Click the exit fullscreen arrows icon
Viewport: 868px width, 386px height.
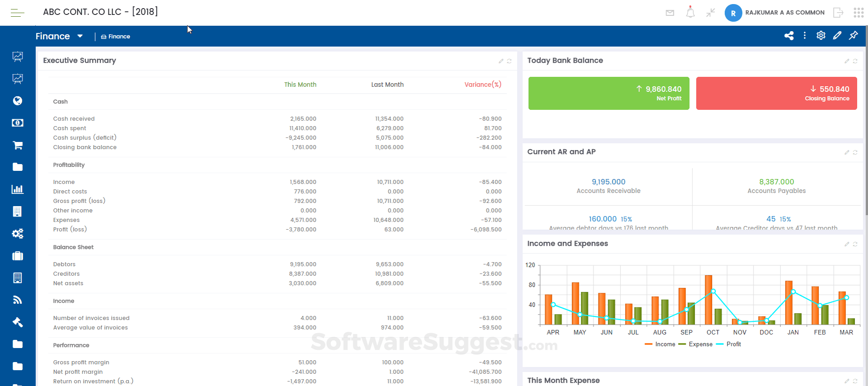click(711, 13)
